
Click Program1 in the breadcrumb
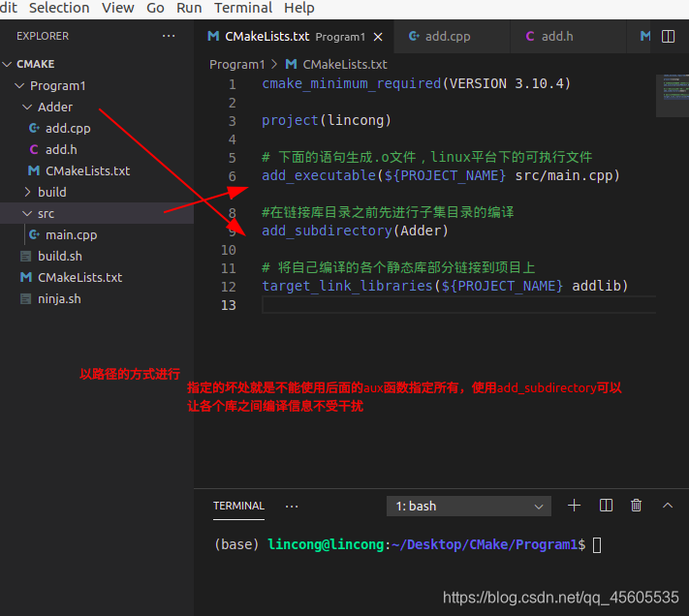237,65
